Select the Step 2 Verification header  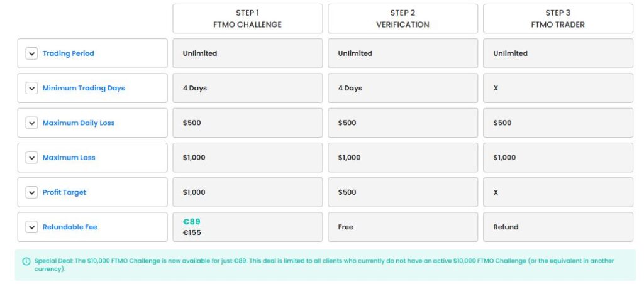click(402, 19)
